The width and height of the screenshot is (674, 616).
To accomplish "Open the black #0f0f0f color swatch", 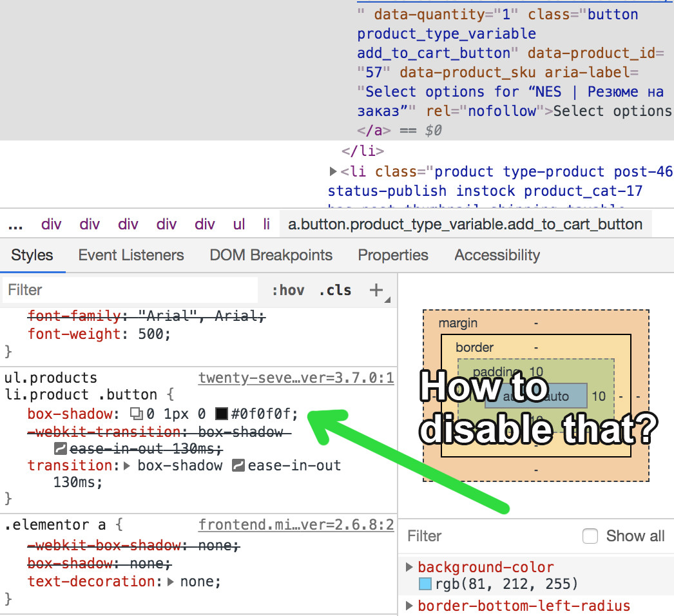I will tap(222, 414).
